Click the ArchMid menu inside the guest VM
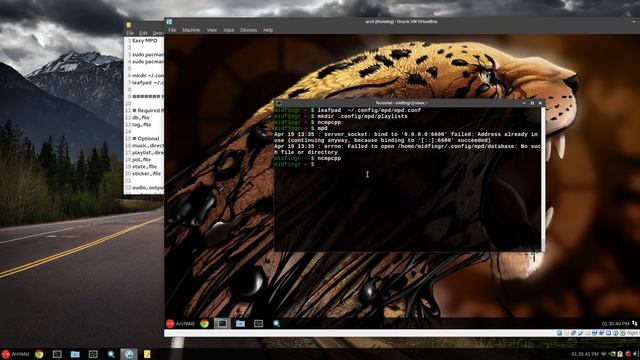The width and height of the screenshot is (640, 360). pyautogui.click(x=180, y=324)
